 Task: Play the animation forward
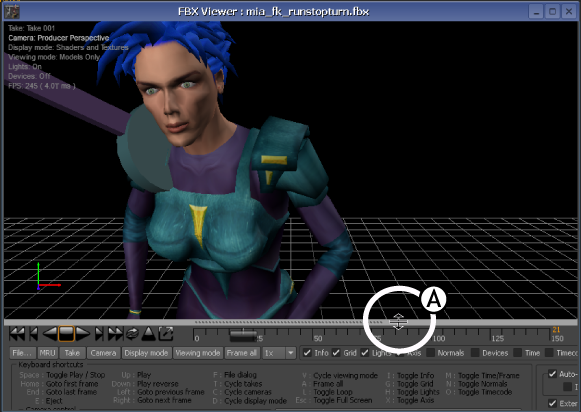coord(83,334)
